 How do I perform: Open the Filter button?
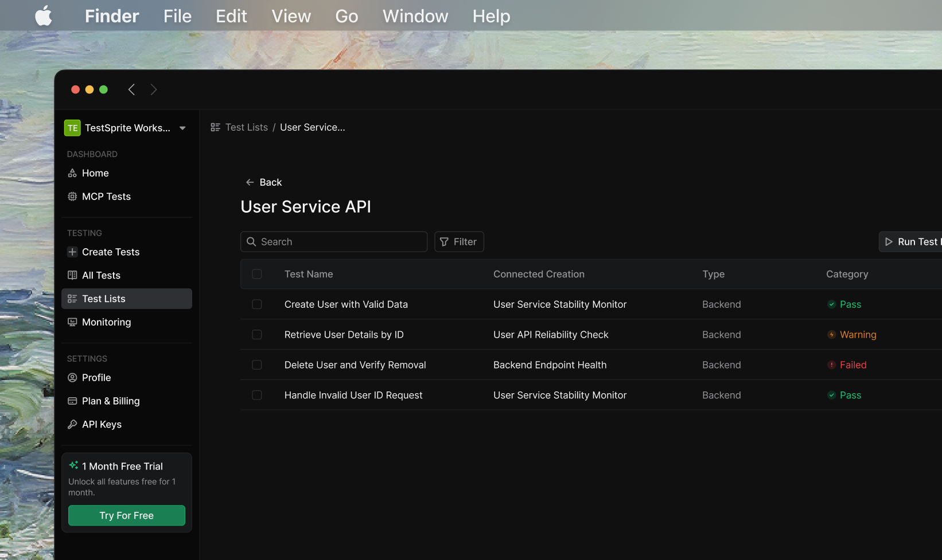click(x=459, y=242)
